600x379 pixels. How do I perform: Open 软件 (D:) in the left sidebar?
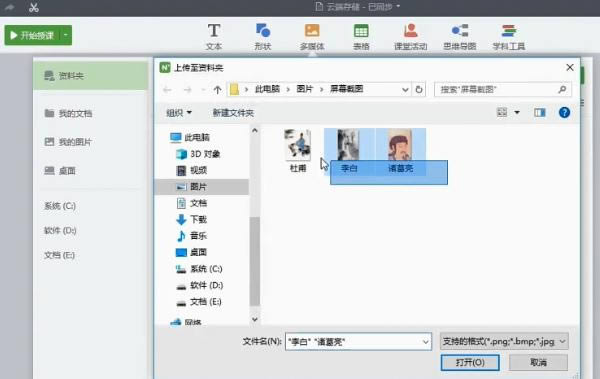pos(60,230)
